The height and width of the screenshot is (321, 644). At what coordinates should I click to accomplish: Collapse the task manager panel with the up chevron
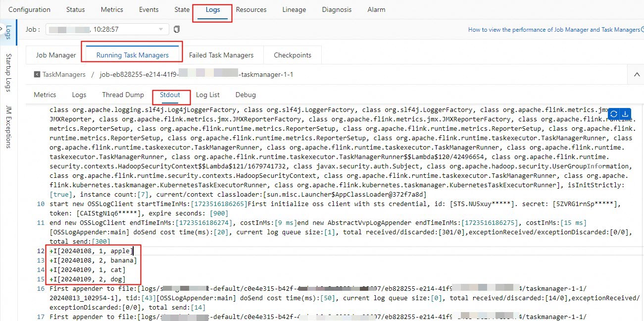[x=636, y=74]
